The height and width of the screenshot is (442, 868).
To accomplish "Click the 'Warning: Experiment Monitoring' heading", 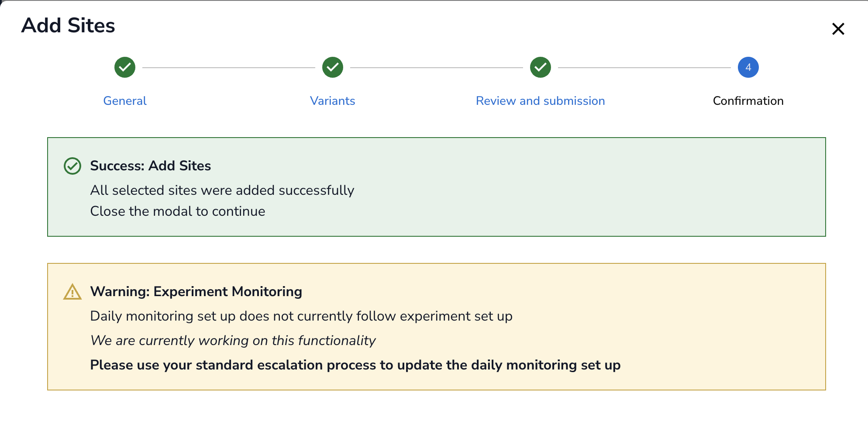I will [196, 292].
